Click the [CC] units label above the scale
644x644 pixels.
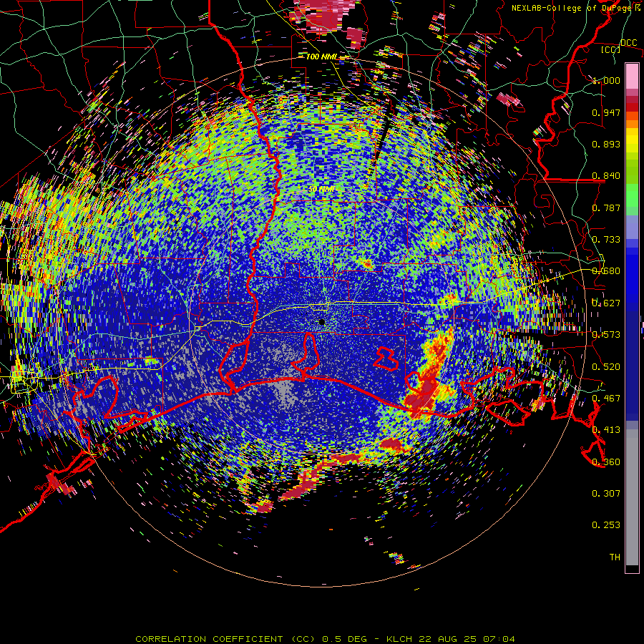pyautogui.click(x=610, y=49)
